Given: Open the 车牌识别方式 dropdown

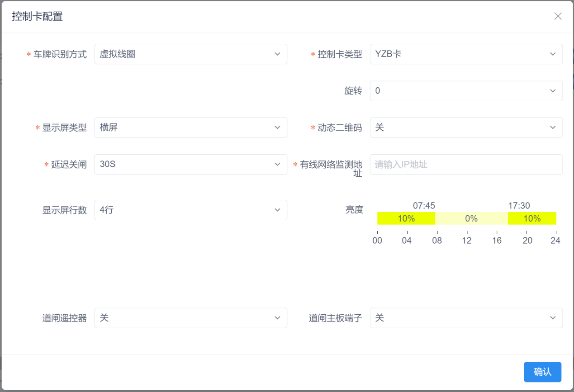Looking at the screenshot, I should click(191, 54).
